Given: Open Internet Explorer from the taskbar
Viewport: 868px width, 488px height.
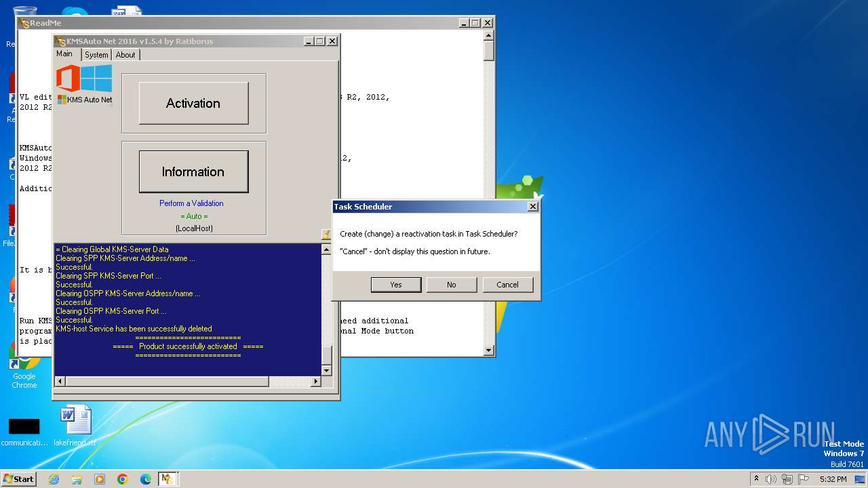Looking at the screenshot, I should coord(54,479).
